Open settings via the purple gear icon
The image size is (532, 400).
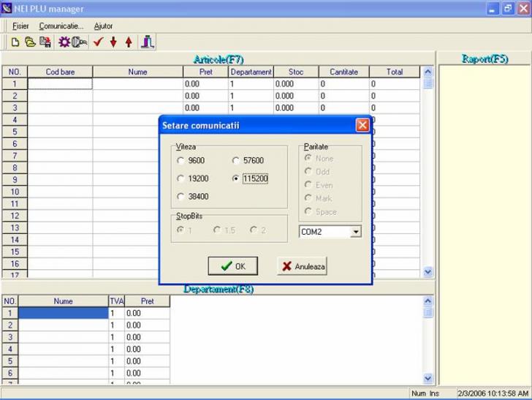64,42
